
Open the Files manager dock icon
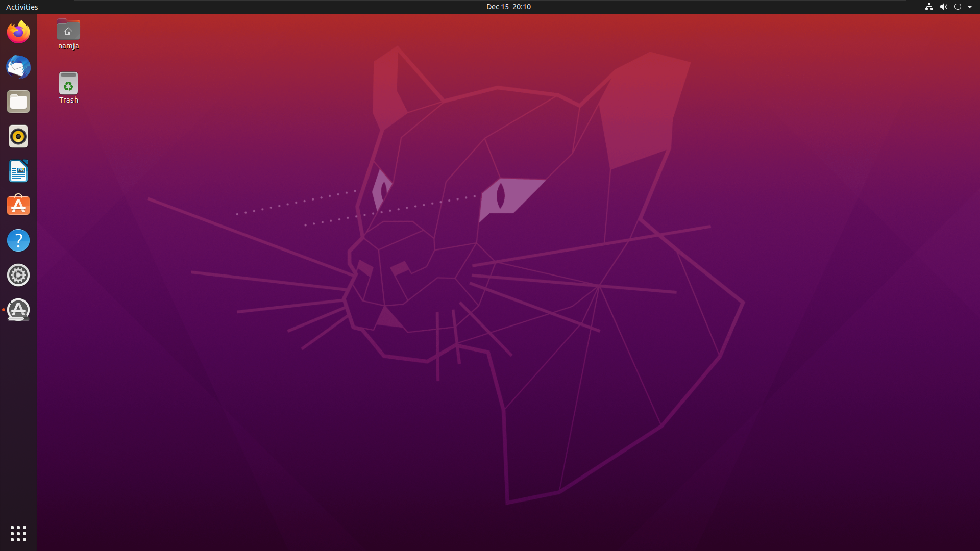[x=18, y=102]
